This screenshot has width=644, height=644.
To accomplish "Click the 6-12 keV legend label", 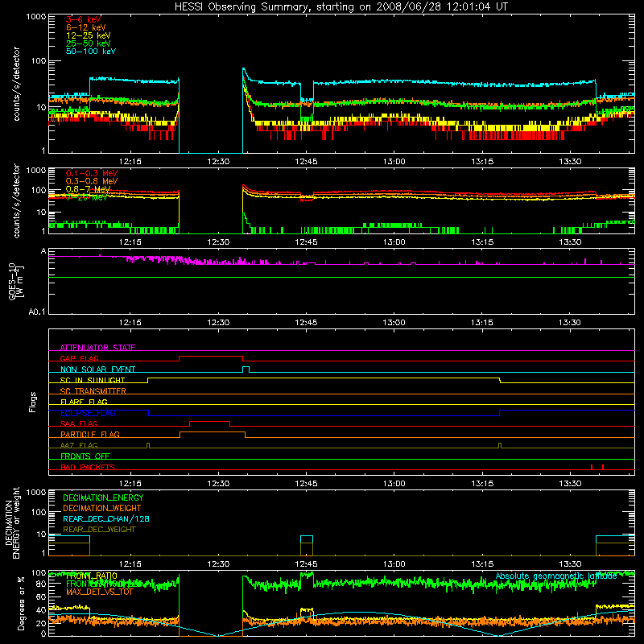I will (x=86, y=27).
